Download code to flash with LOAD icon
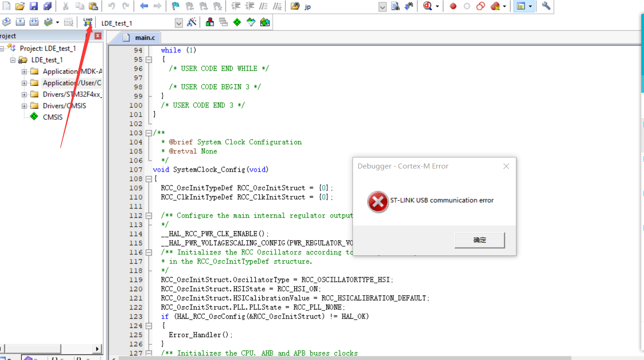 tap(88, 22)
